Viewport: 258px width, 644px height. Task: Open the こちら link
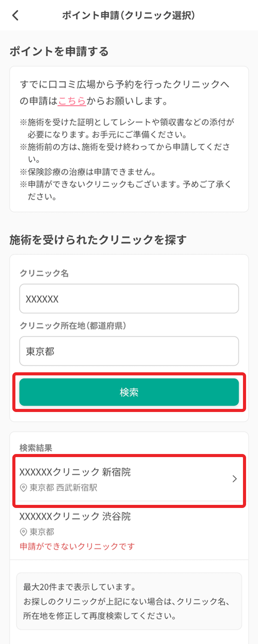tap(72, 101)
